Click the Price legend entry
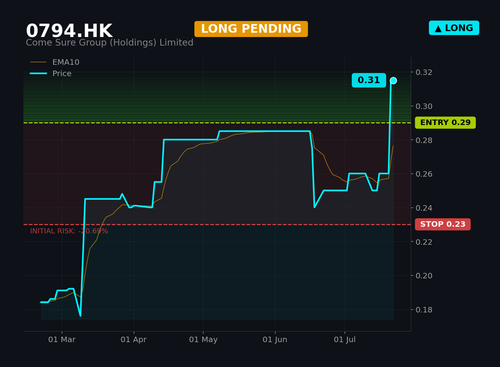The image size is (500, 367). coord(51,73)
